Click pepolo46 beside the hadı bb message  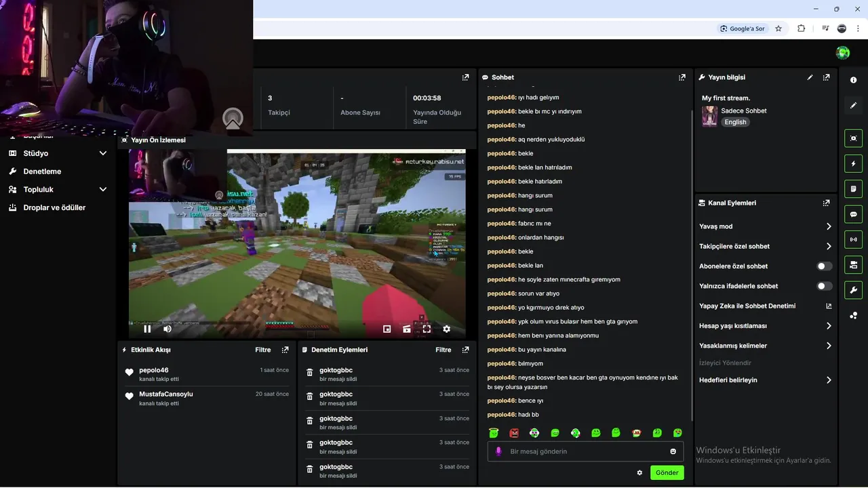pos(502,415)
